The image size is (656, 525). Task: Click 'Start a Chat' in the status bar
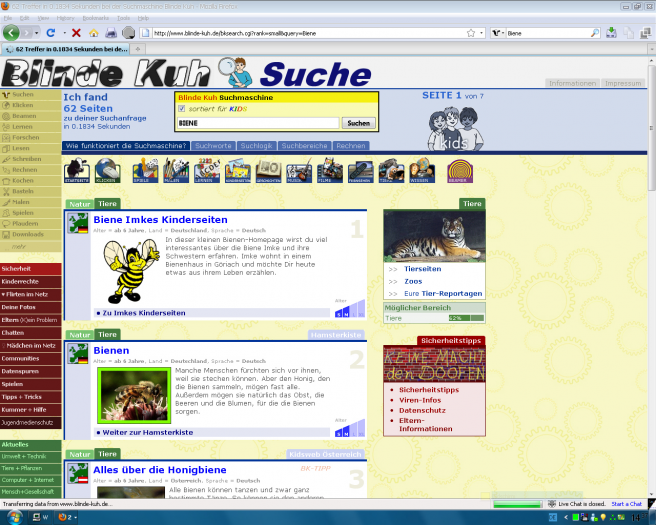[x=626, y=504]
